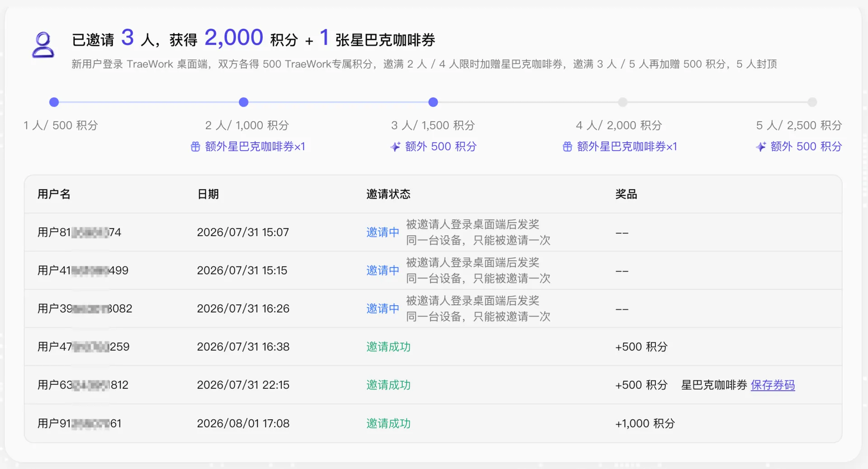
Task: Click the sparkle icon under 5 人/ 2,500 积分
Action: [x=761, y=147]
